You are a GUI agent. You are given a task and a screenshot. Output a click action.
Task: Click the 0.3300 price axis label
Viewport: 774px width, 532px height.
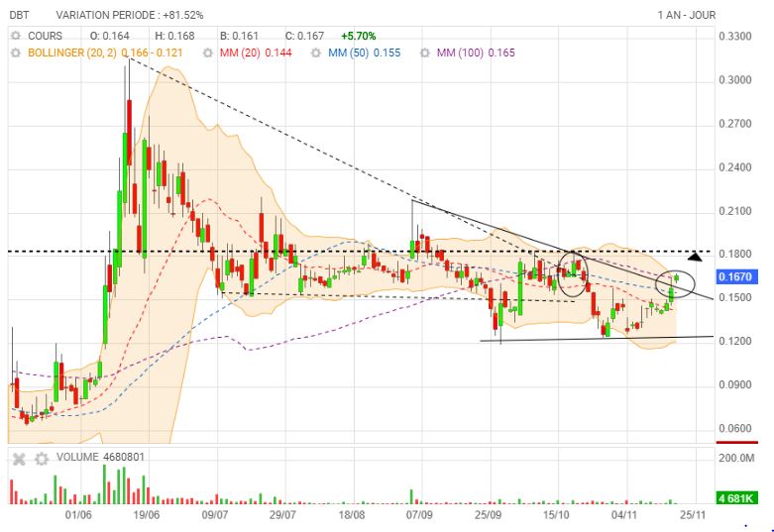pos(735,37)
